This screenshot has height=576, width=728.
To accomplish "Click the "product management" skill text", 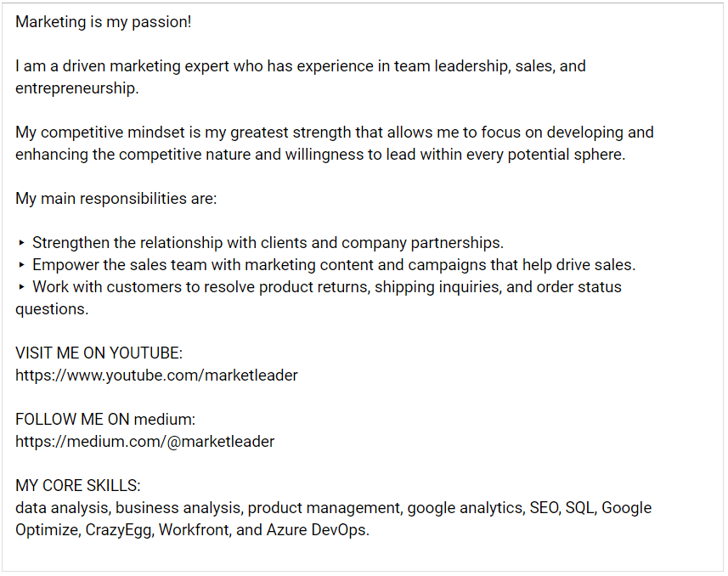I will [x=323, y=508].
